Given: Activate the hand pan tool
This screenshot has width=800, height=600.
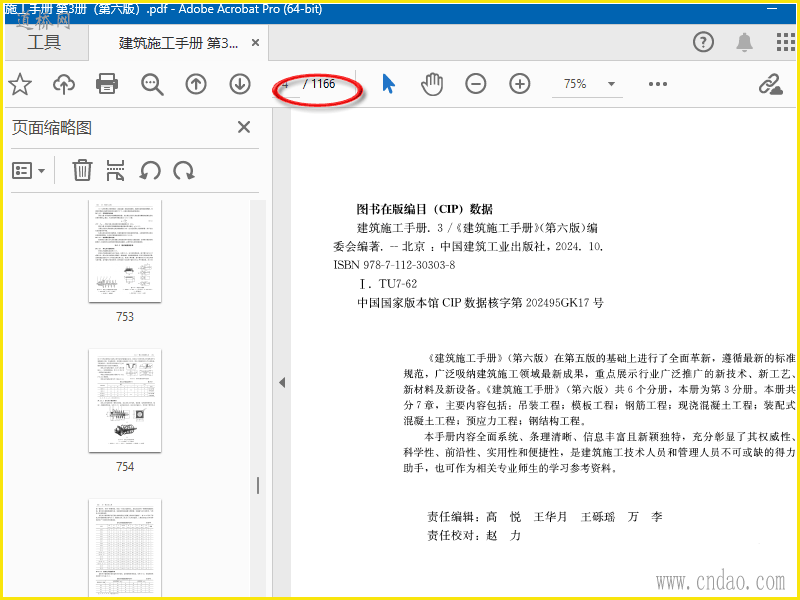Looking at the screenshot, I should 432,84.
